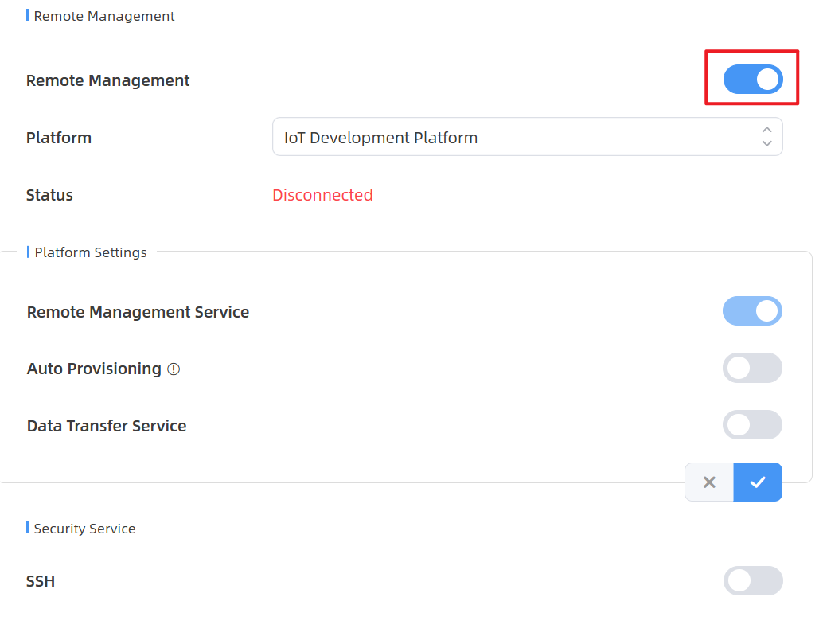
Task: Click the Platform Settings section heading
Action: pos(90,252)
